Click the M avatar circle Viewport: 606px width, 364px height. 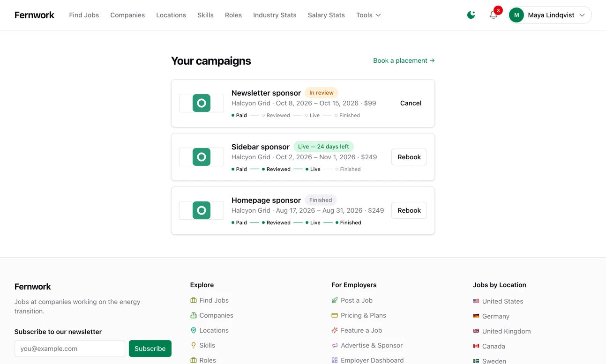click(x=516, y=15)
